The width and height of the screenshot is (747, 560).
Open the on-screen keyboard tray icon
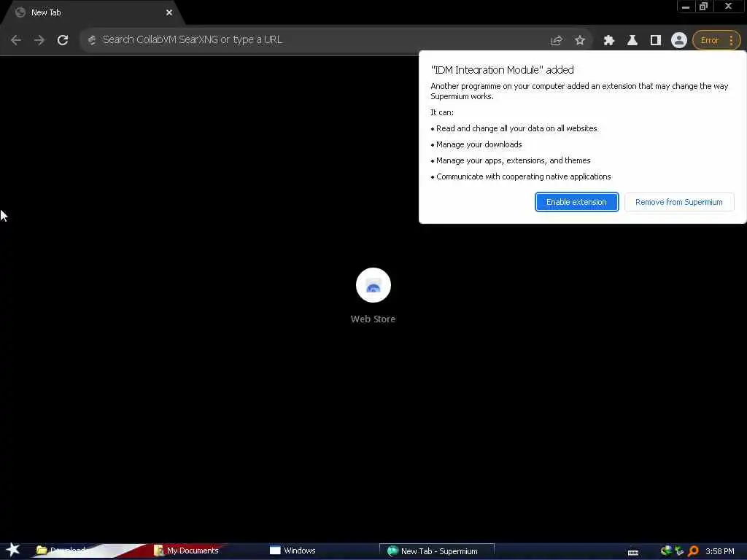(x=632, y=553)
